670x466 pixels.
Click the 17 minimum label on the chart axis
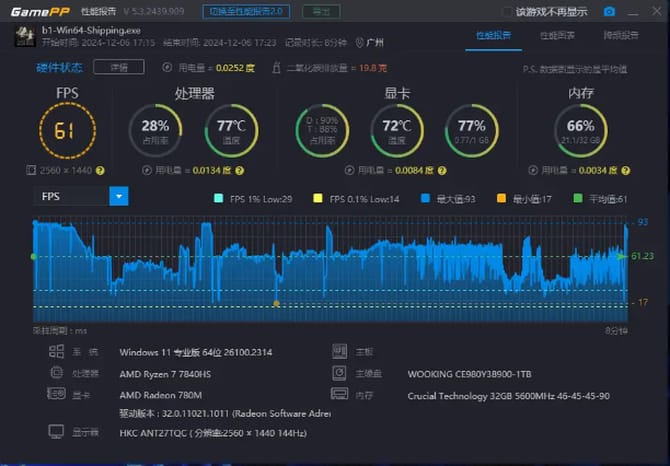pyautogui.click(x=643, y=302)
